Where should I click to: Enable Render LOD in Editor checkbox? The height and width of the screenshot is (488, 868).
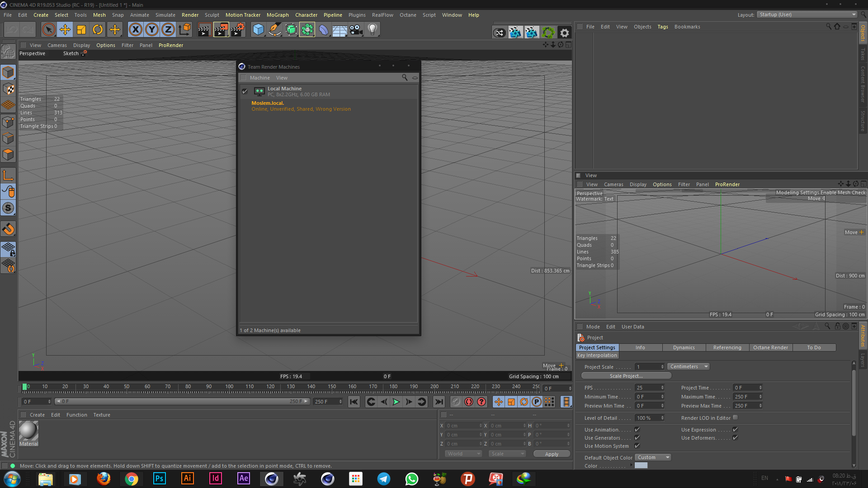(735, 418)
